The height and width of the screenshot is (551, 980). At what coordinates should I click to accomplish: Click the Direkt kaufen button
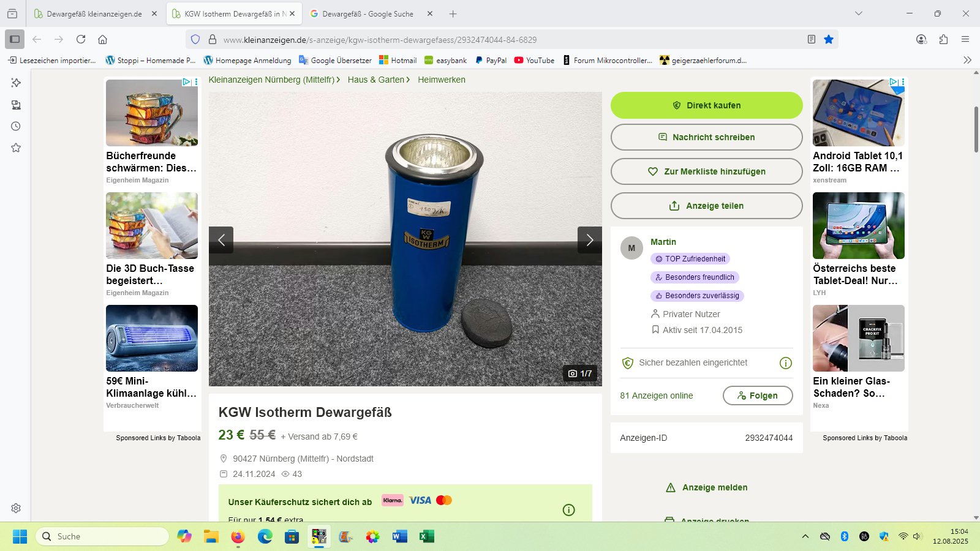click(706, 105)
